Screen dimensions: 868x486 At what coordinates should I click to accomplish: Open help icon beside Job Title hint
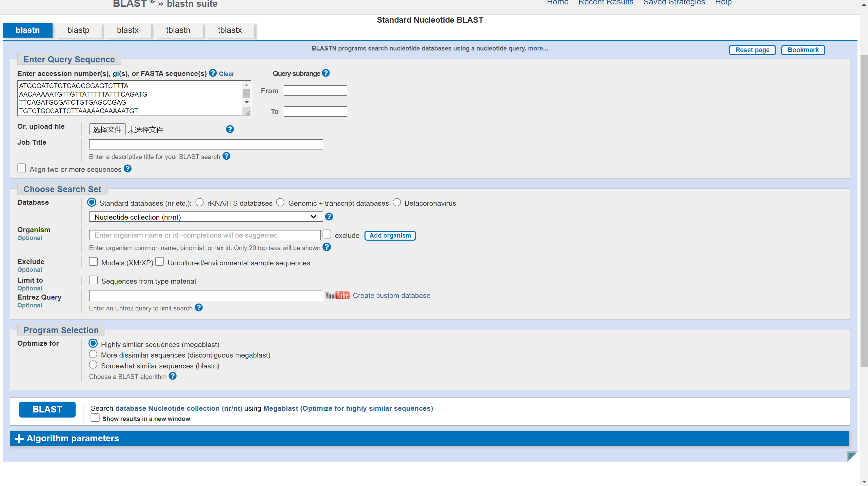point(226,156)
